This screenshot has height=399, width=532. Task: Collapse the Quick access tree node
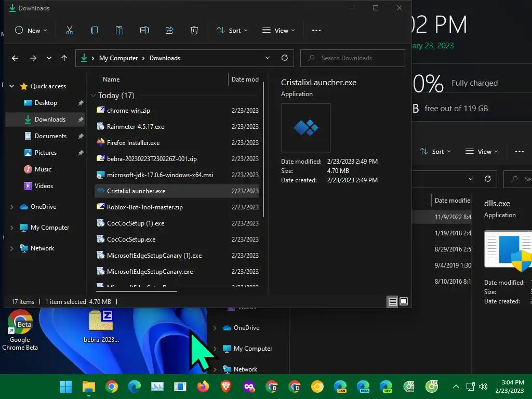pos(11,86)
